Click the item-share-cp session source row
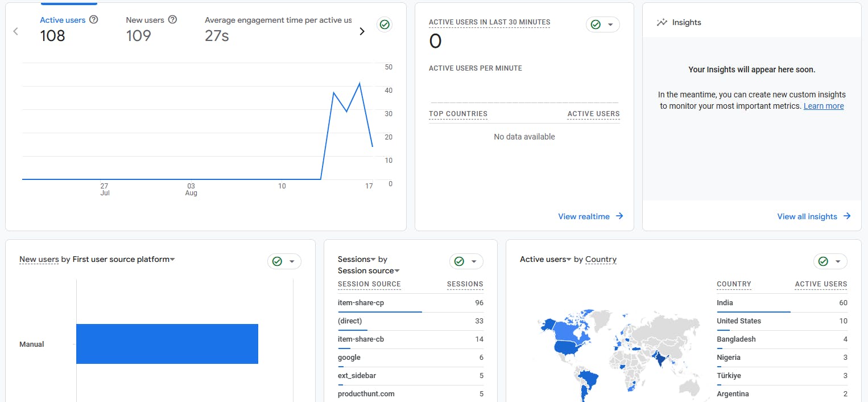 411,303
